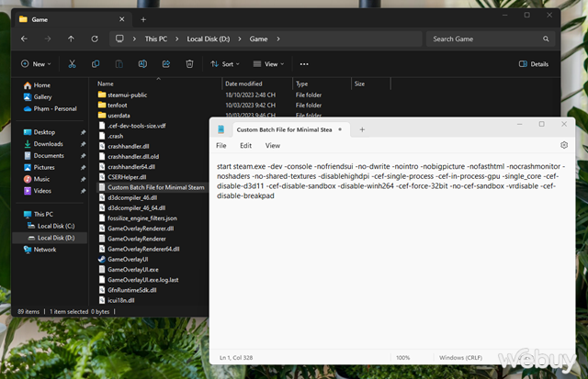Image resolution: width=588 pixels, height=379 pixels.
Task: Open the See more ellipsis menu
Action: (304, 64)
